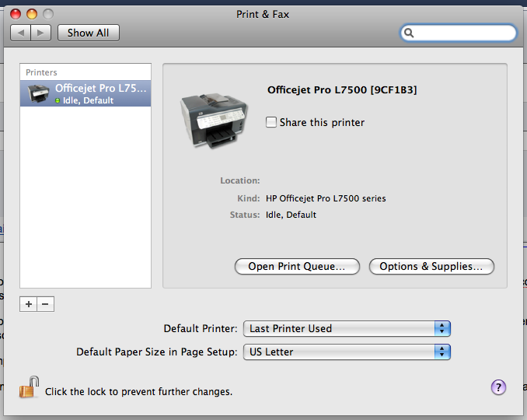
Task: Click the back navigation arrow
Action: click(x=20, y=33)
